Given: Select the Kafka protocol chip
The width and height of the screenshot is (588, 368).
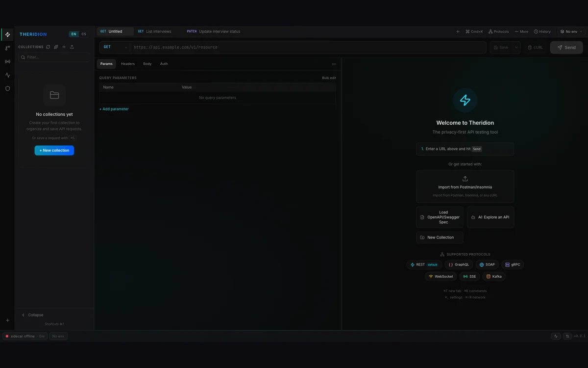Looking at the screenshot, I should tap(494, 276).
